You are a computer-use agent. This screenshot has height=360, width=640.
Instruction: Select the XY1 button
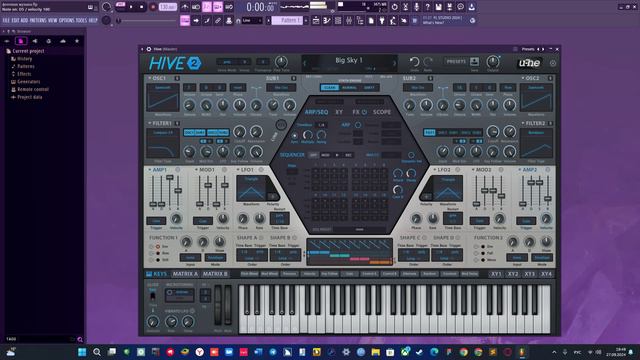click(496, 274)
